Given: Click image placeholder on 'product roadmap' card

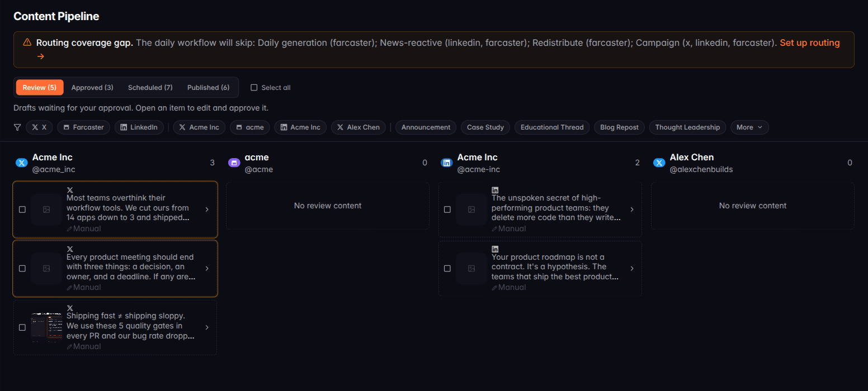Looking at the screenshot, I should coord(471,268).
